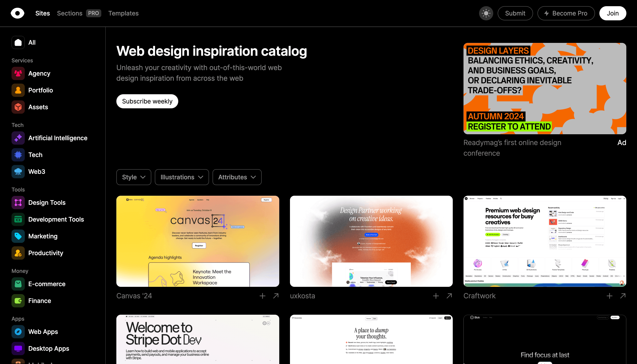Select the Web Apps compass icon
Screen dimensions: 637x364
[x=18, y=332]
